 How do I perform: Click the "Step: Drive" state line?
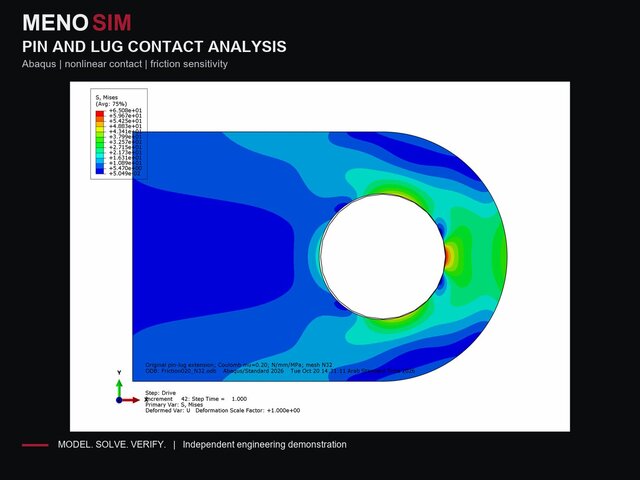(x=160, y=393)
